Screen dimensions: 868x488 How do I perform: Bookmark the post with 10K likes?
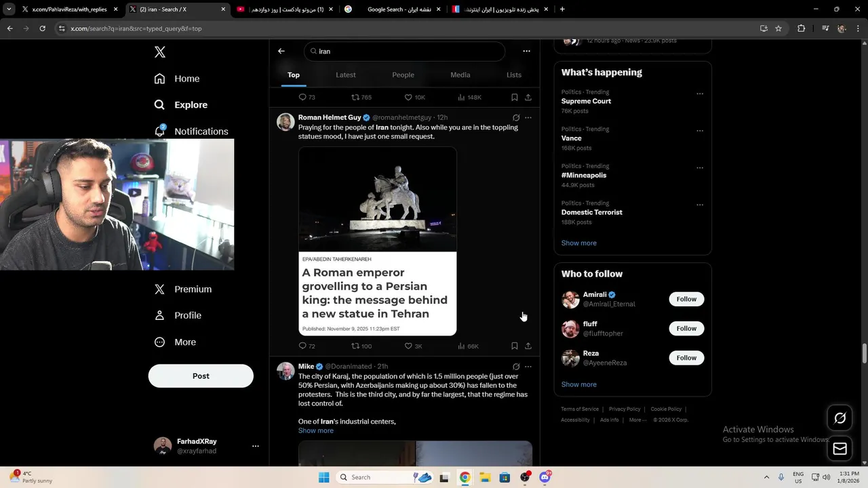coord(515,98)
